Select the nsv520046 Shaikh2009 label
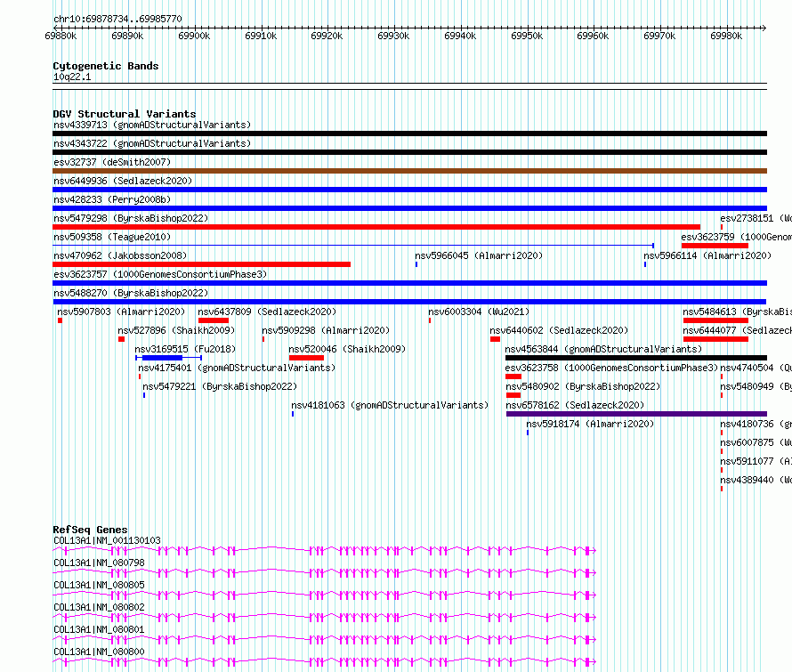This screenshot has width=792, height=672. [x=347, y=349]
